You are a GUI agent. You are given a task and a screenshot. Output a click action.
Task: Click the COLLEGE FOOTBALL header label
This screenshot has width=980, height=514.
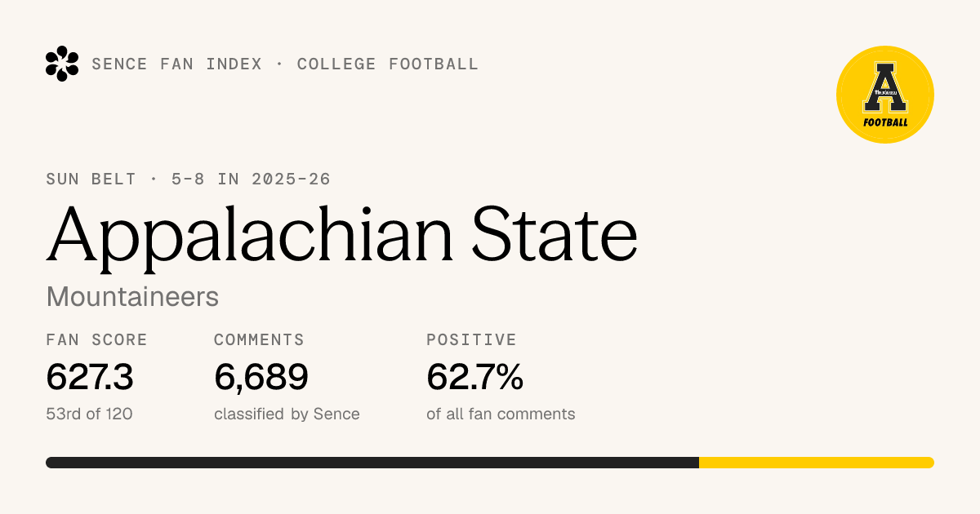pos(388,64)
